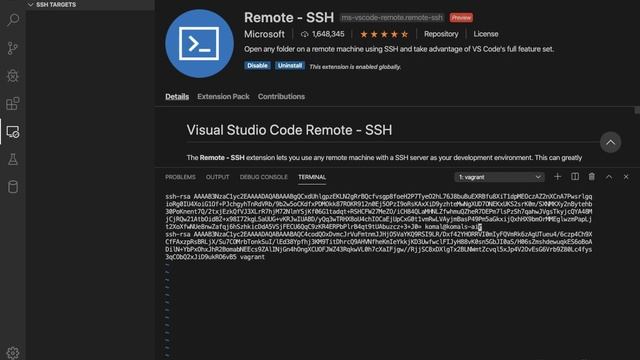Open the Search view in activity bar

click(13, 20)
